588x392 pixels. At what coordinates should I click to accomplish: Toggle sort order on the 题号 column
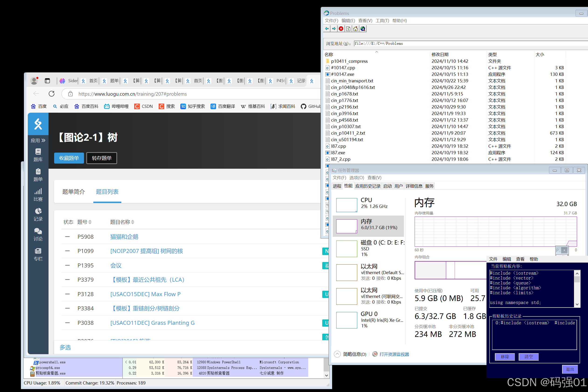pos(90,222)
